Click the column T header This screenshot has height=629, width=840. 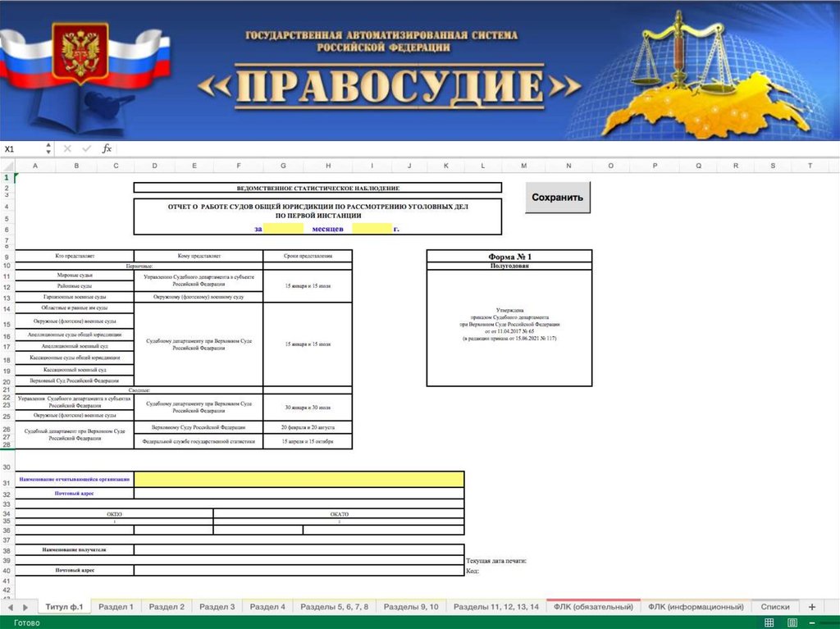810,166
